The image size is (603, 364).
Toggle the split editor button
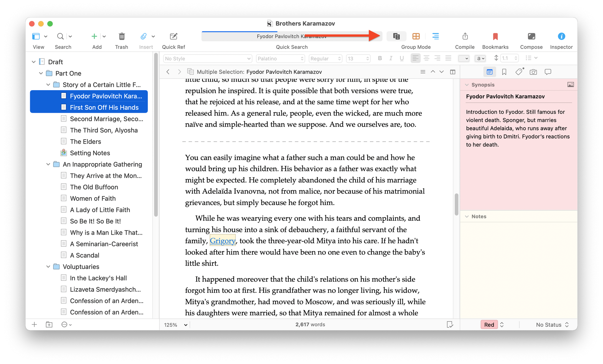click(452, 72)
